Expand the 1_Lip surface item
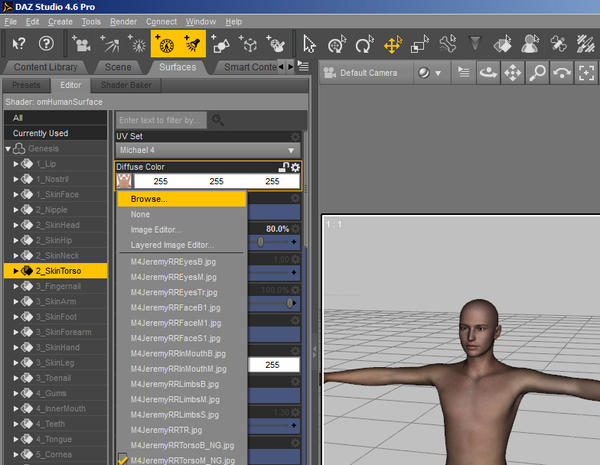 17,163
